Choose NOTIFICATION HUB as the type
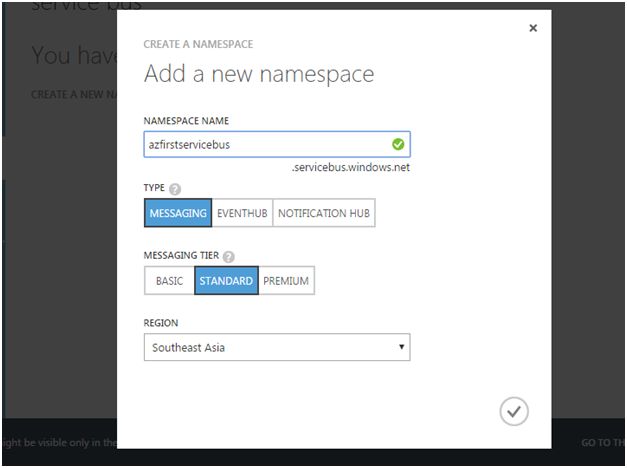The height and width of the screenshot is (468, 627). [x=325, y=213]
